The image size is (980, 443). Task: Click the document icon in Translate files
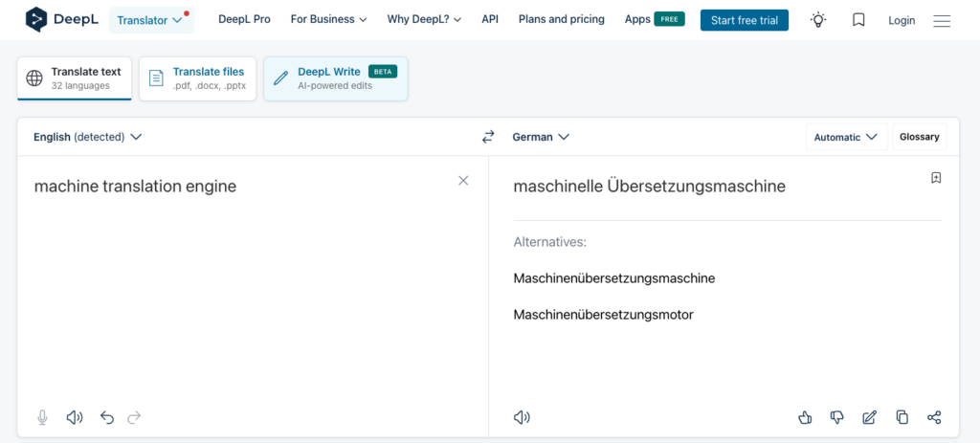(156, 78)
